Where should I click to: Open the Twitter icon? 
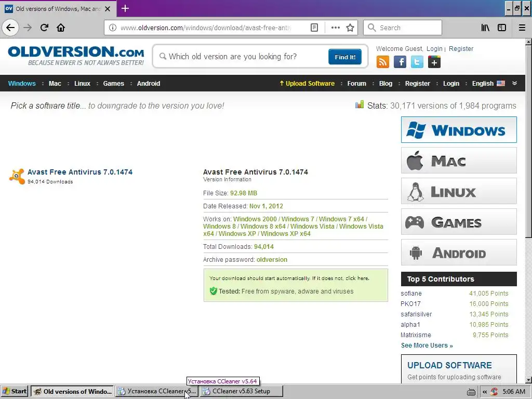[x=417, y=62]
